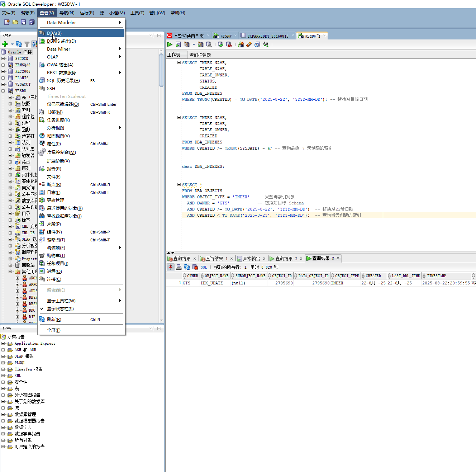Click the Commit icon in worksheet toolbar
Screen dimensions: 476x472
220,44
